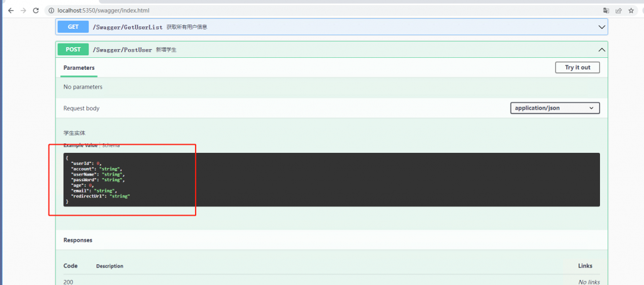Image resolution: width=644 pixels, height=285 pixels.
Task: Go back using the browser back arrow
Action: [x=11, y=10]
